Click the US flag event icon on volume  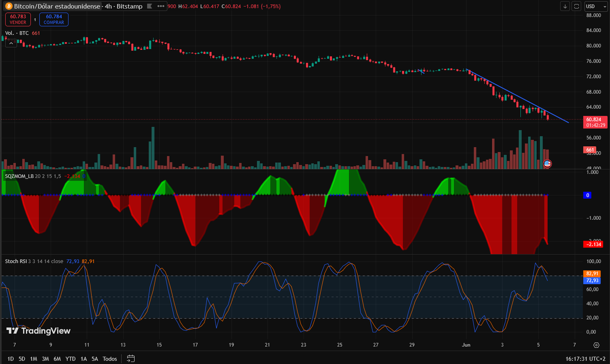click(547, 164)
